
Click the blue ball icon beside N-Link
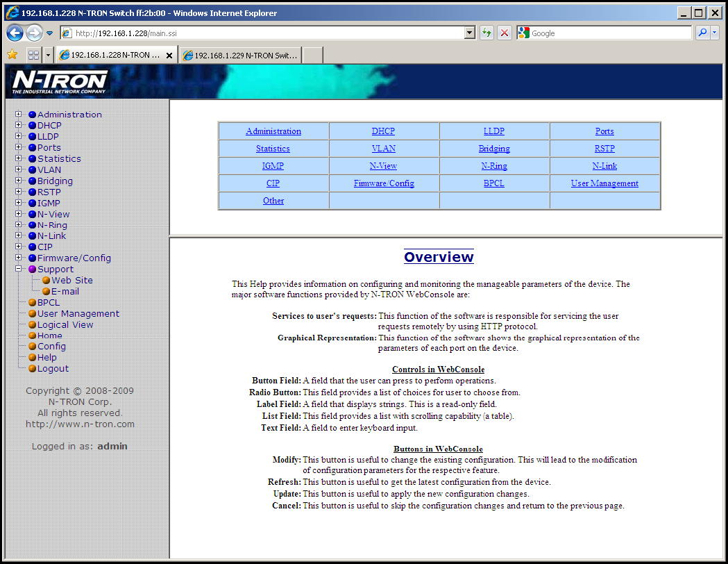coord(32,236)
